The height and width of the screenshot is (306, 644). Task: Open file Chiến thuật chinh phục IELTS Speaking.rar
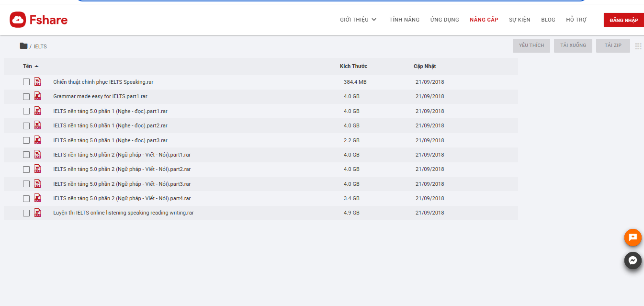point(103,82)
